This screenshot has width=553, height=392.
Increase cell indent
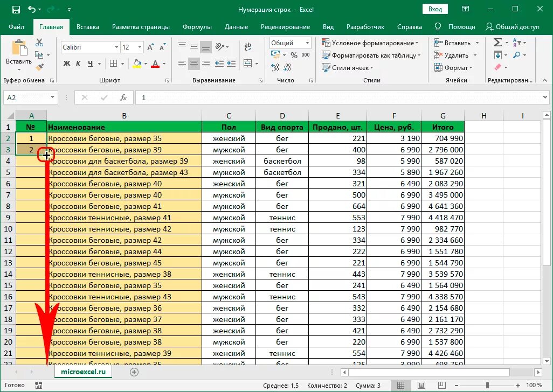click(231, 64)
